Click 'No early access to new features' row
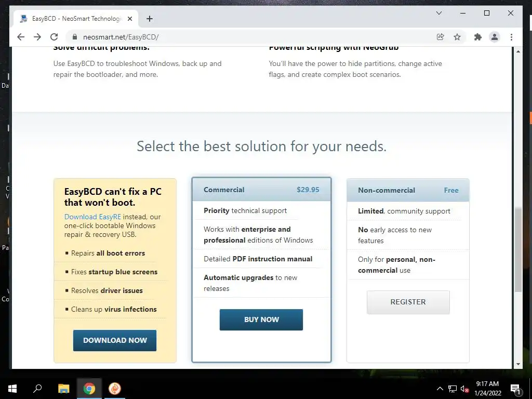 click(395, 235)
